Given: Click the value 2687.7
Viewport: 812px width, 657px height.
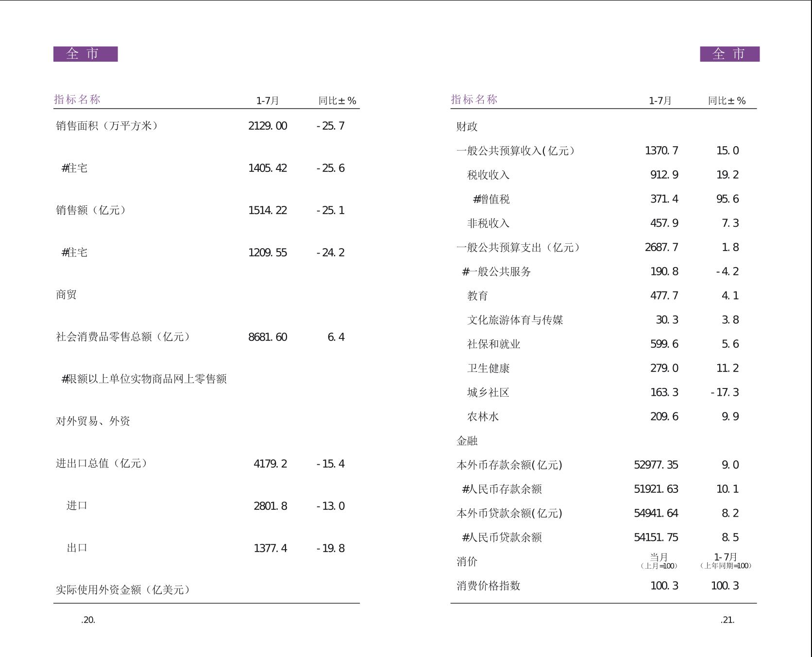Looking at the screenshot, I should pyautogui.click(x=662, y=248).
